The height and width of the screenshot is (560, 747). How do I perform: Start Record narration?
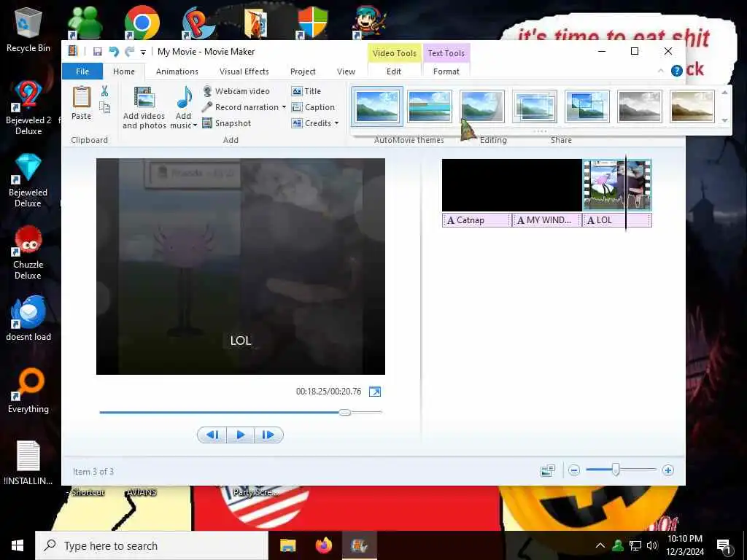click(241, 107)
